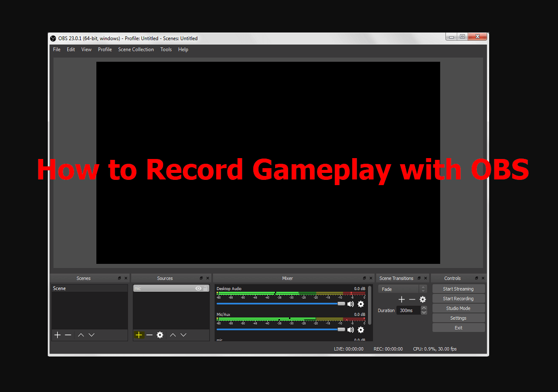558x392 pixels.
Task: Add a new source with highlighted plus
Action: coord(139,335)
